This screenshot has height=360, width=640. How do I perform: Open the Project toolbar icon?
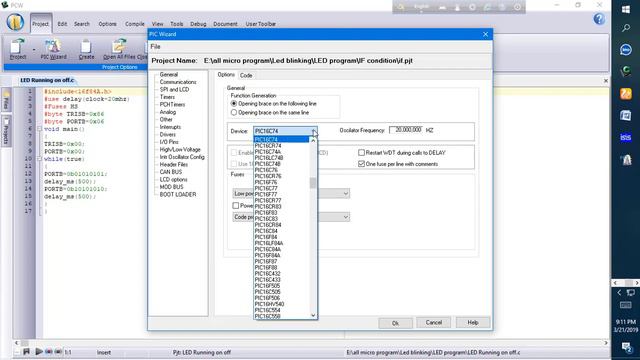18,49
